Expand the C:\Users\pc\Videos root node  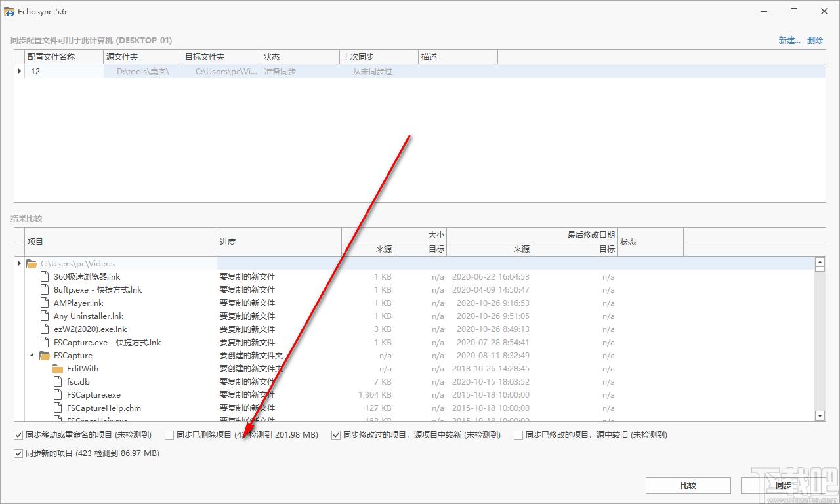coord(19,264)
